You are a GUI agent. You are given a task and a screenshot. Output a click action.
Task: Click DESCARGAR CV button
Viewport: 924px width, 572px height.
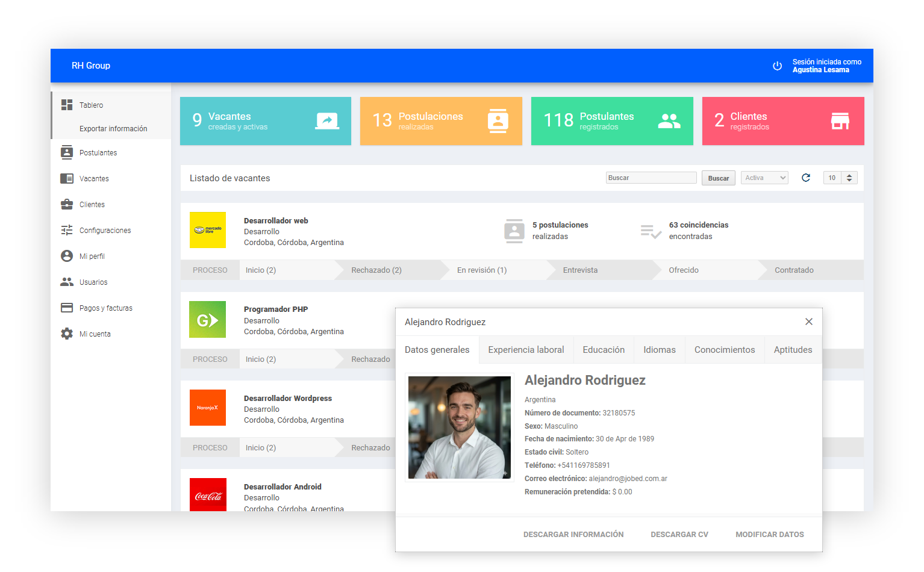(679, 534)
